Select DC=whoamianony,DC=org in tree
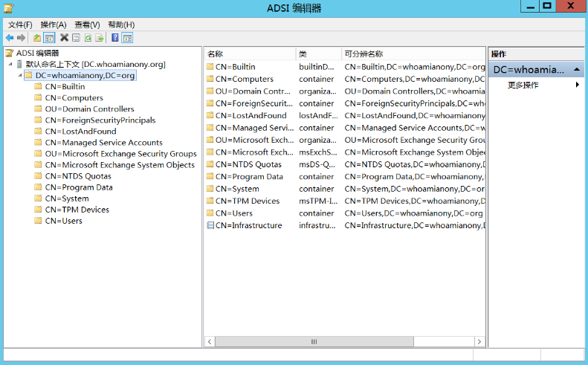 pyautogui.click(x=85, y=75)
